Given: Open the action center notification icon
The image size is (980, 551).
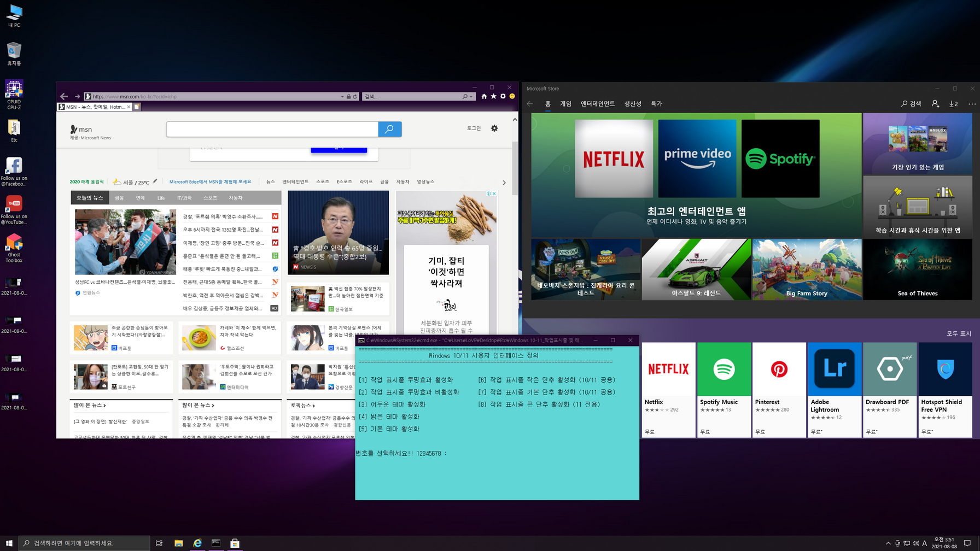Looking at the screenshot, I should [x=967, y=543].
